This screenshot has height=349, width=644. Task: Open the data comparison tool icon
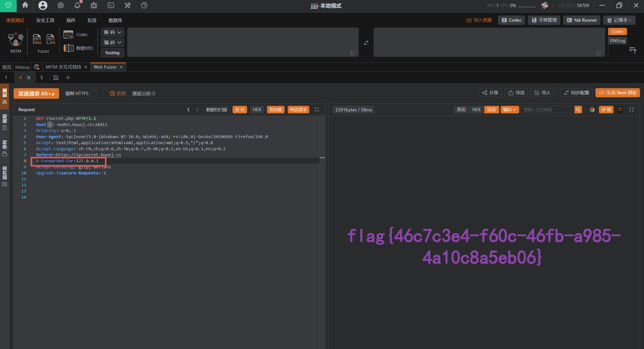tap(68, 48)
